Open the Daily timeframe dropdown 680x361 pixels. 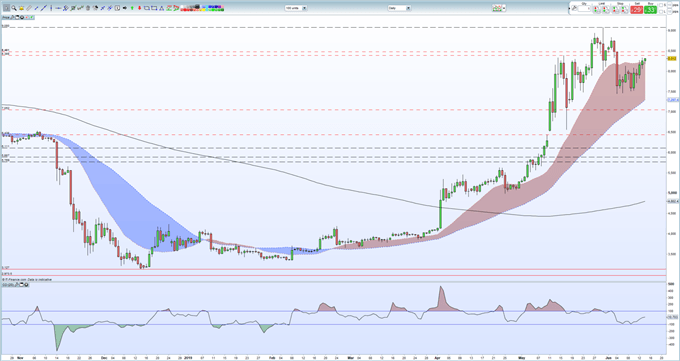point(399,8)
